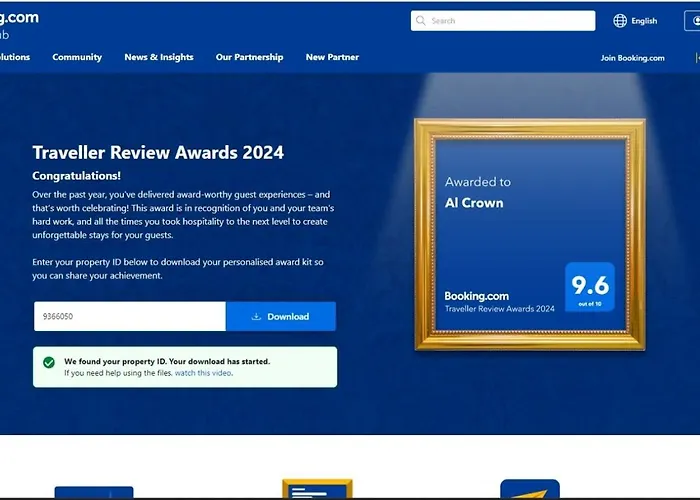Viewport: 700px width, 500px height.
Task: Click the 9.6 score badge on award
Action: (590, 287)
